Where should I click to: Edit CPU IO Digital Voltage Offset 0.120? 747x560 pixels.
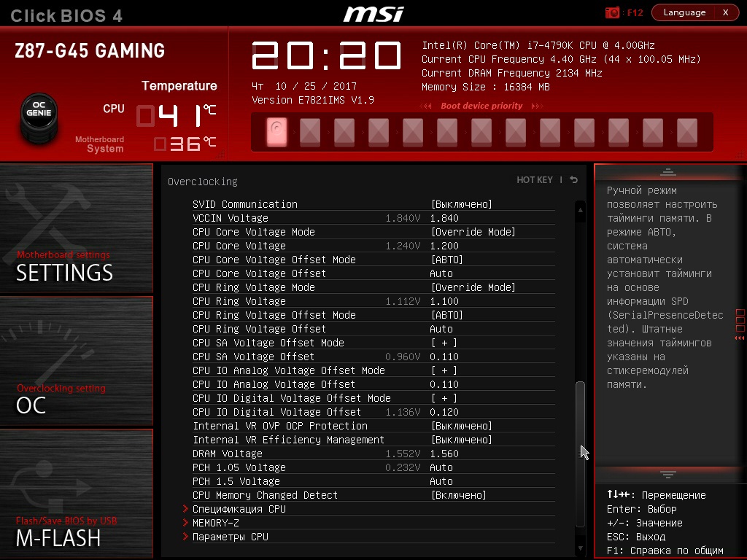[x=444, y=412]
